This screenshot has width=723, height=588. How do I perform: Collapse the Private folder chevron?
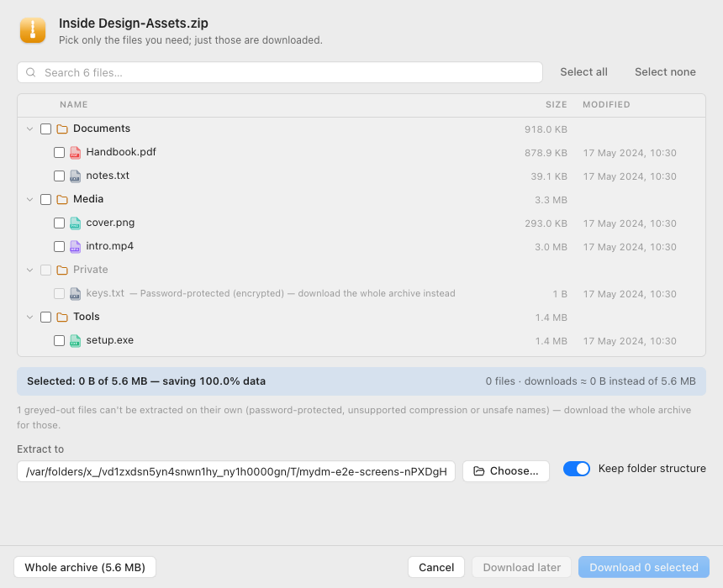tap(30, 270)
